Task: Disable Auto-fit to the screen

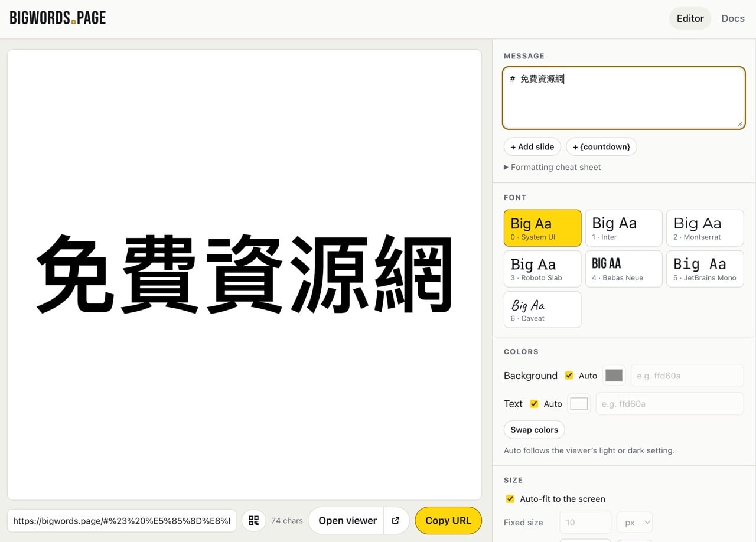Action: coord(510,499)
